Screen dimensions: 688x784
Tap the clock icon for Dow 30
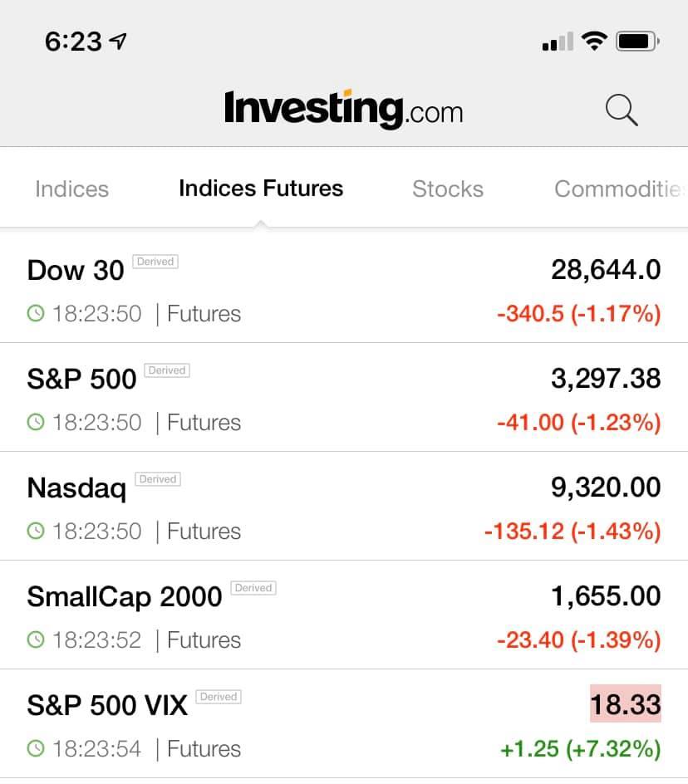coord(36,314)
